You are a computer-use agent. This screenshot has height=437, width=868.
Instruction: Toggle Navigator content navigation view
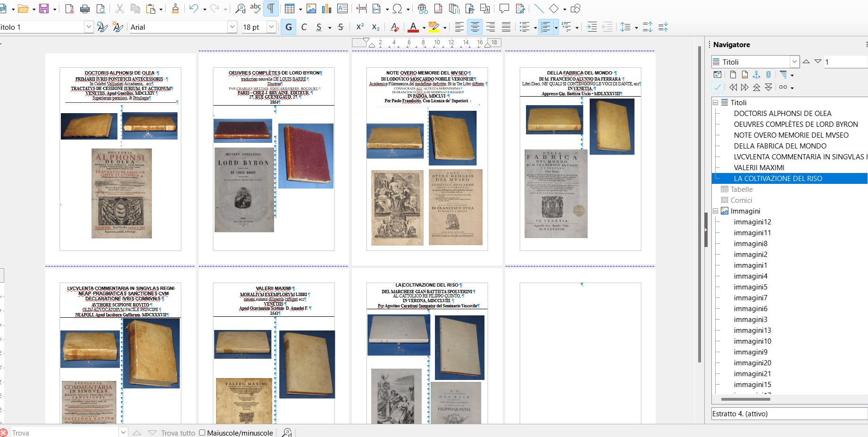tap(718, 74)
